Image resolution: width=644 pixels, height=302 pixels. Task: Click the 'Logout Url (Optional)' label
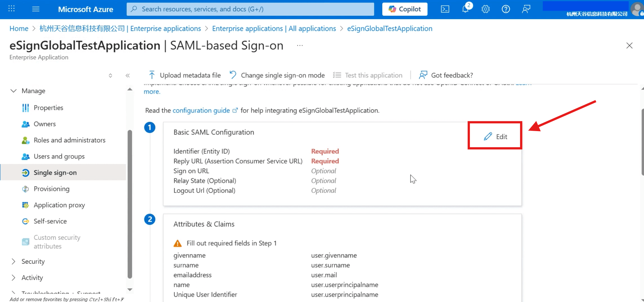tap(204, 190)
